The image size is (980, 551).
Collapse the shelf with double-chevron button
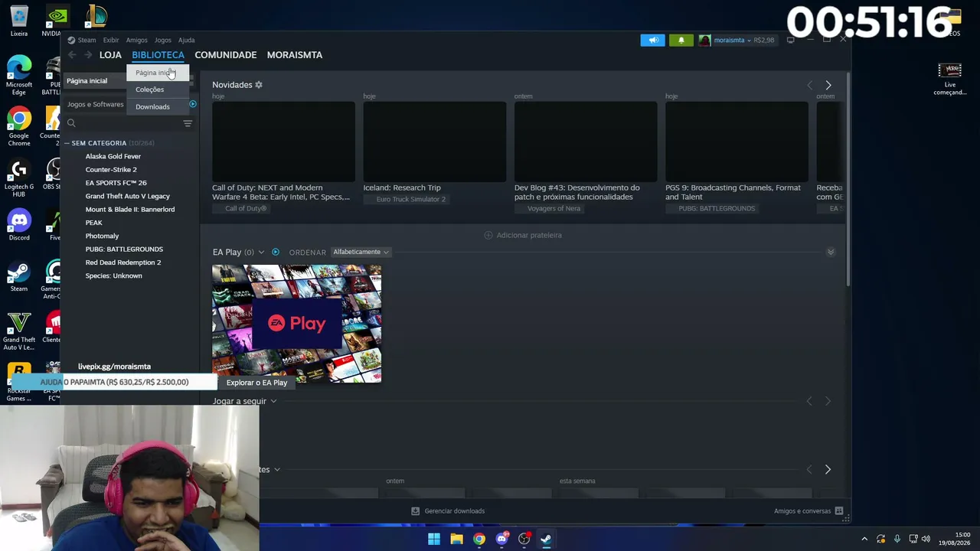pyautogui.click(x=831, y=252)
